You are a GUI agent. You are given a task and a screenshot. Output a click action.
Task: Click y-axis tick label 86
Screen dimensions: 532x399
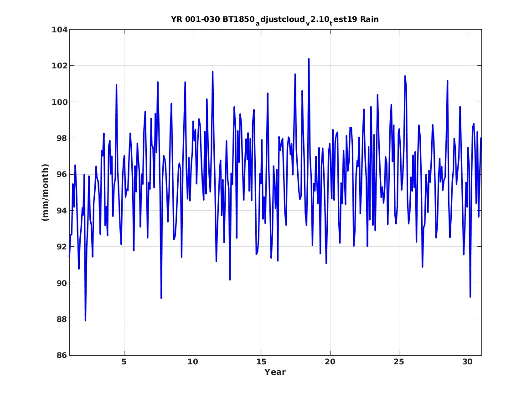point(62,355)
